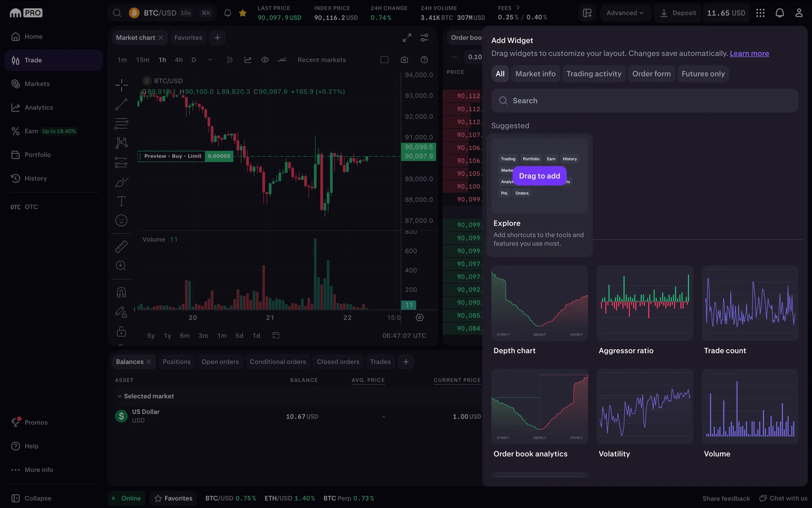Image resolution: width=812 pixels, height=508 pixels.
Task: Open the chart indicators icon
Action: coord(248,60)
